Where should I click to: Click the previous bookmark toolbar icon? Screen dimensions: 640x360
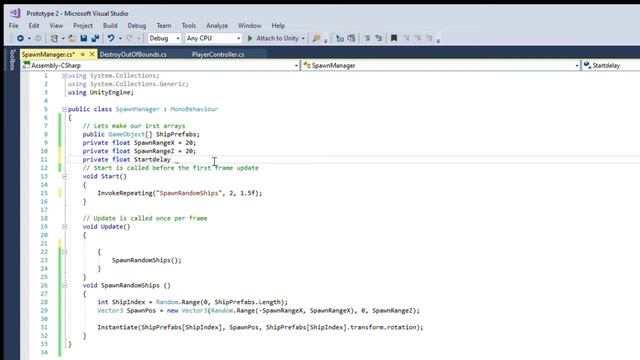coord(406,38)
